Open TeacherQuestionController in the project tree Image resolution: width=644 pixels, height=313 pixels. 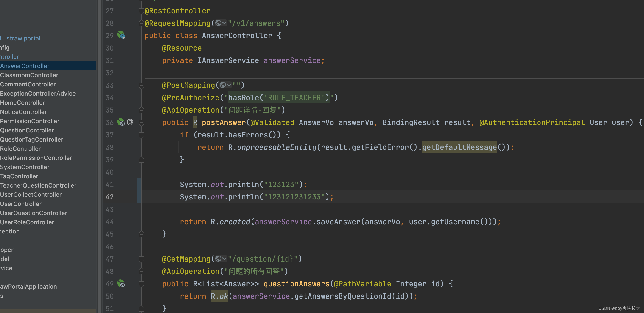(38, 185)
